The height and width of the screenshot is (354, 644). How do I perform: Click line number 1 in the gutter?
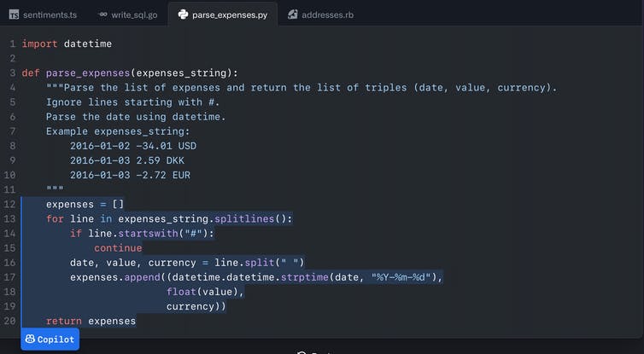point(13,44)
